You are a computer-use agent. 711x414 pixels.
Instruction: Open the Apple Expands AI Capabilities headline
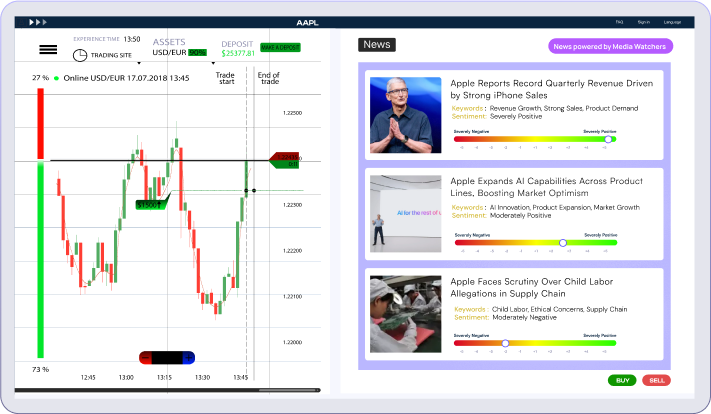click(x=546, y=187)
